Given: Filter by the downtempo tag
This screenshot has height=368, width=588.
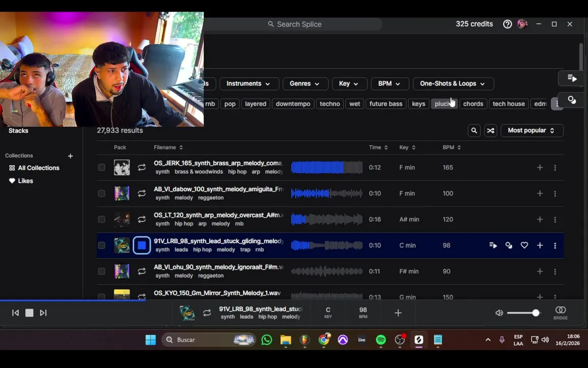Looking at the screenshot, I should tap(293, 104).
